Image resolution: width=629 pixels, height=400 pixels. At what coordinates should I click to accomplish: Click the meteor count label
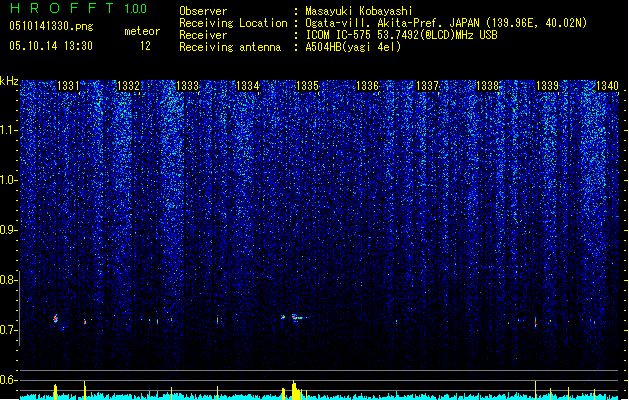pyautogui.click(x=142, y=31)
